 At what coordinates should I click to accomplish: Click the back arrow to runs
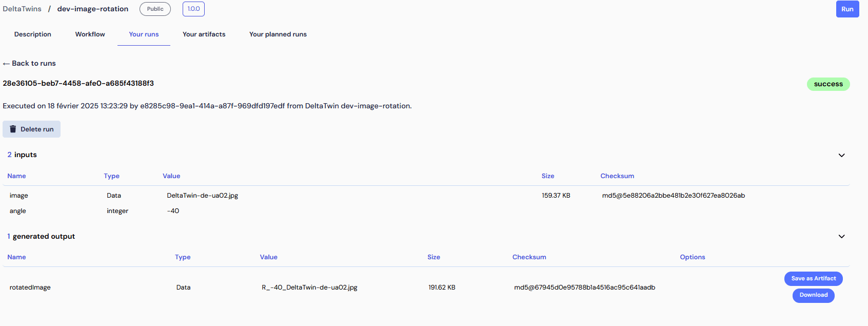6,64
